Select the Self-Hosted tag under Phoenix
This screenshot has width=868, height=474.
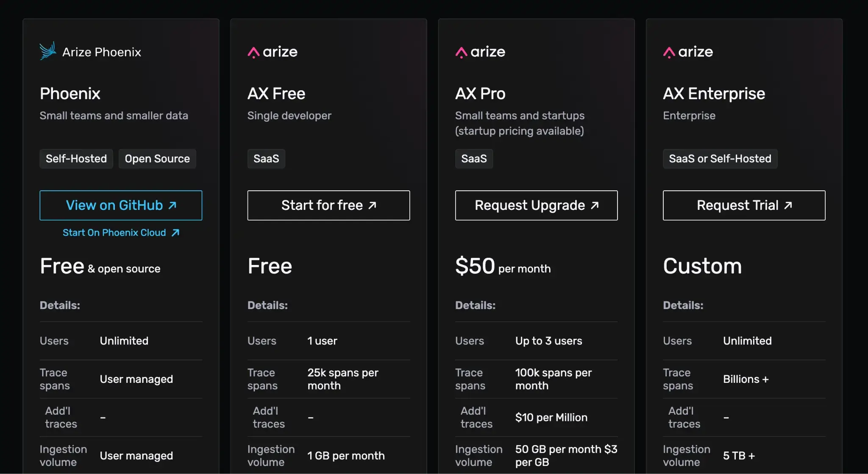coord(76,159)
